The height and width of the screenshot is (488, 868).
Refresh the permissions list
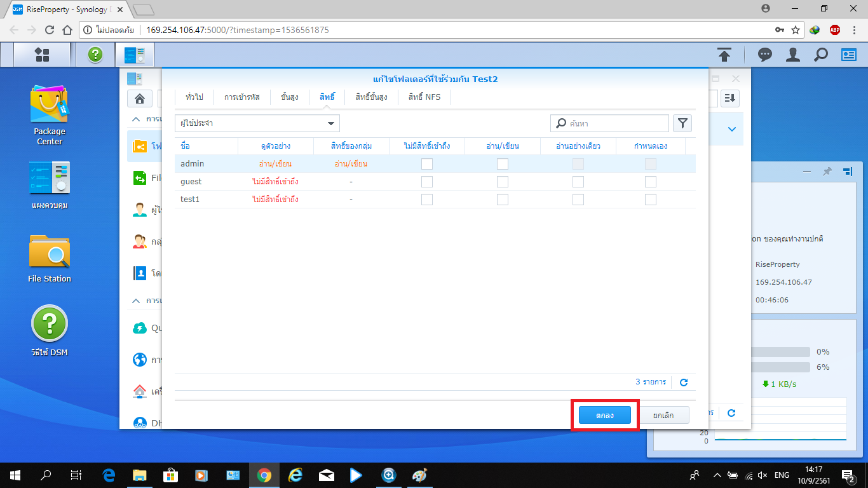[684, 383]
